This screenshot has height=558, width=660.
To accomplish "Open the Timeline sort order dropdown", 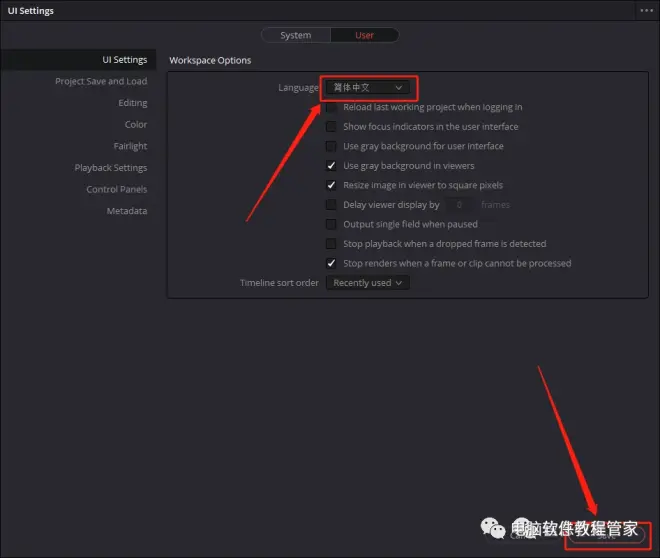I will [x=367, y=283].
